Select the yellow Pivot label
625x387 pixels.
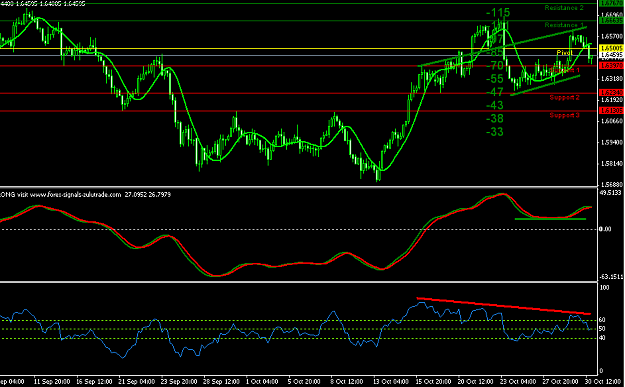pos(564,53)
